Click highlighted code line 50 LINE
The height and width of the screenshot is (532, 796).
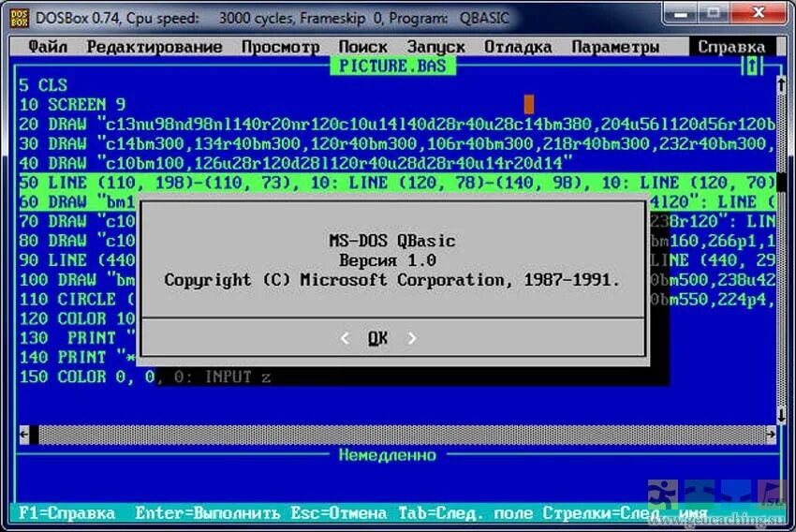click(x=397, y=183)
